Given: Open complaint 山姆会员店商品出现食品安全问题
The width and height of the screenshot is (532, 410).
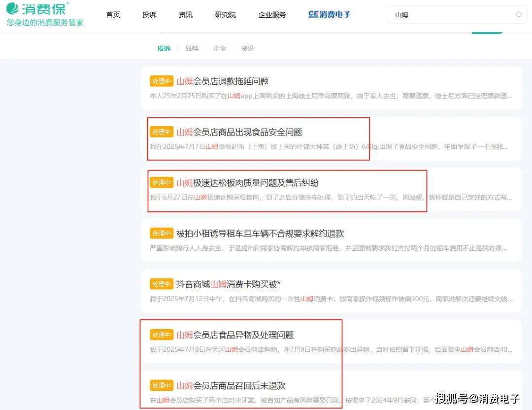Looking at the screenshot, I should tap(239, 132).
